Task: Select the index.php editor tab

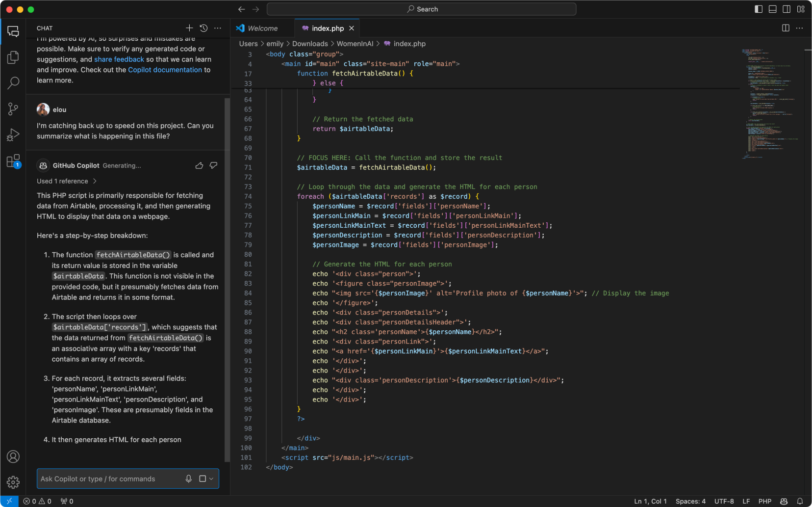Action: (x=327, y=28)
